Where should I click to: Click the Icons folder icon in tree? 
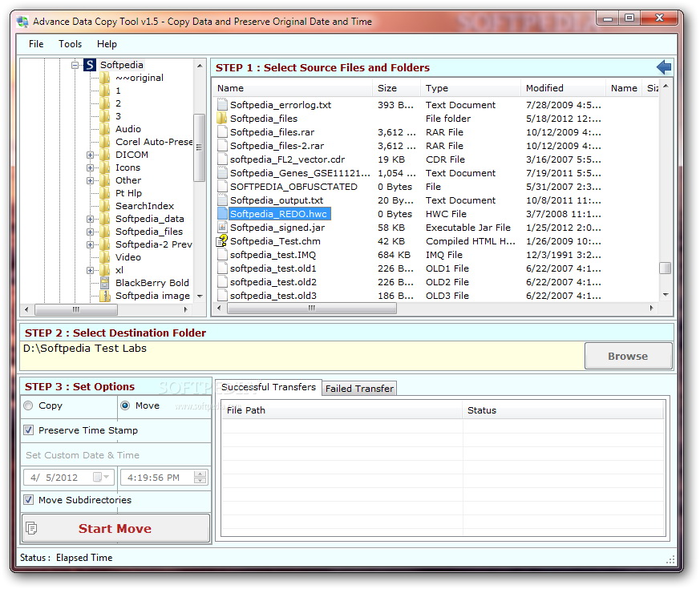point(105,167)
